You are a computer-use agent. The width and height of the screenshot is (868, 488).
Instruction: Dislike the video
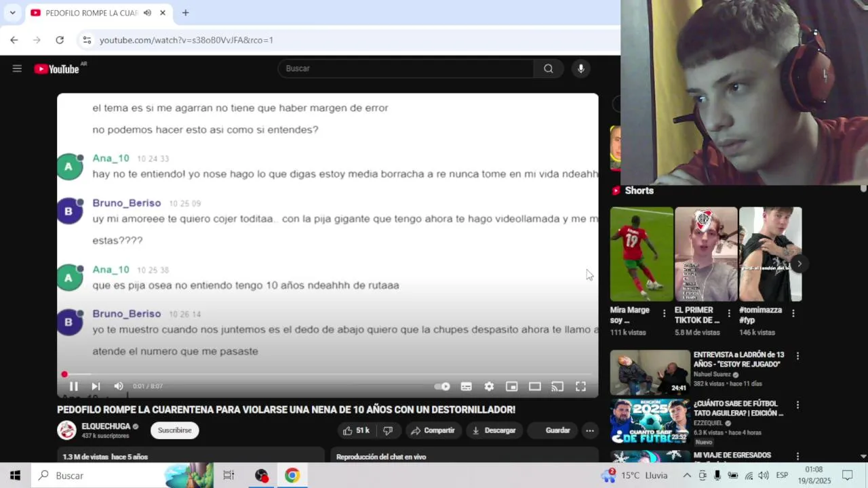[388, 430]
